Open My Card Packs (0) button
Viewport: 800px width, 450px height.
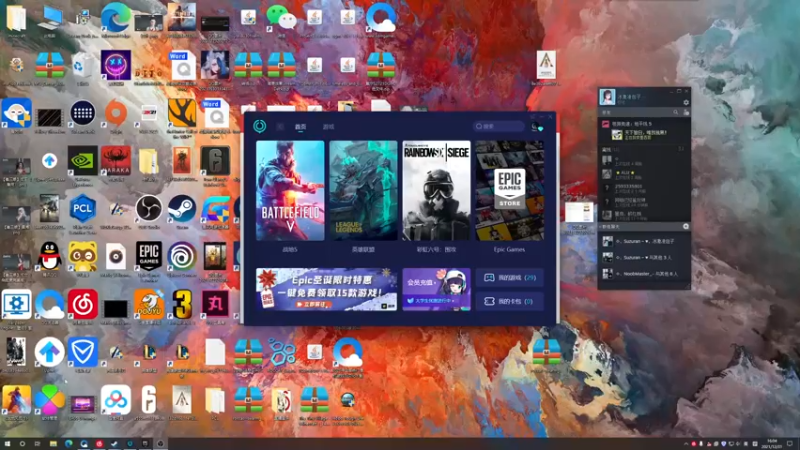click(510, 301)
